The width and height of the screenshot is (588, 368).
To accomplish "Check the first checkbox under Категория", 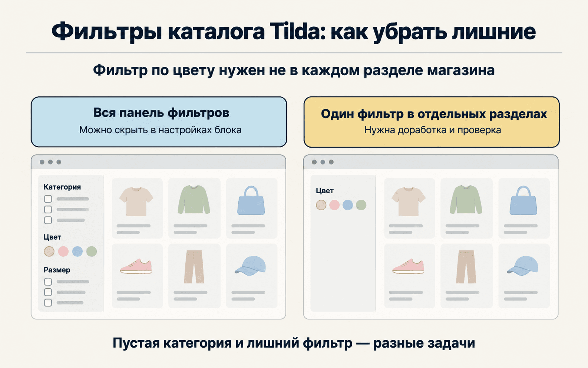I will coord(48,199).
